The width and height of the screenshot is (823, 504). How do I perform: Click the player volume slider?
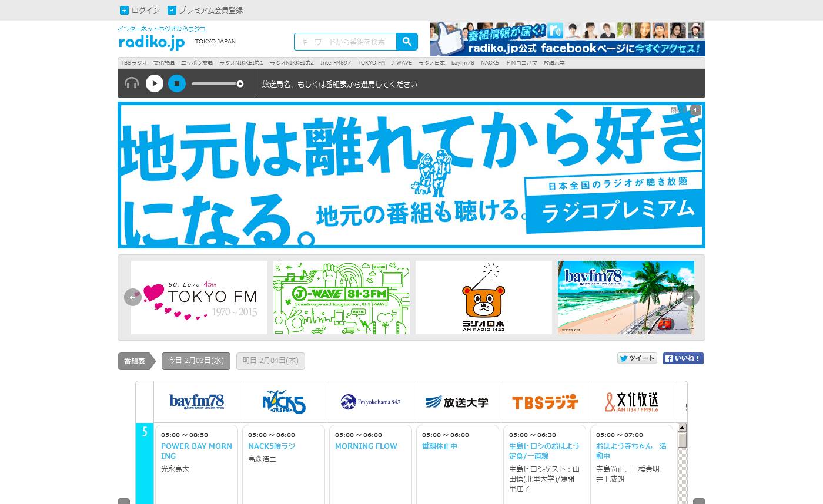coord(218,84)
